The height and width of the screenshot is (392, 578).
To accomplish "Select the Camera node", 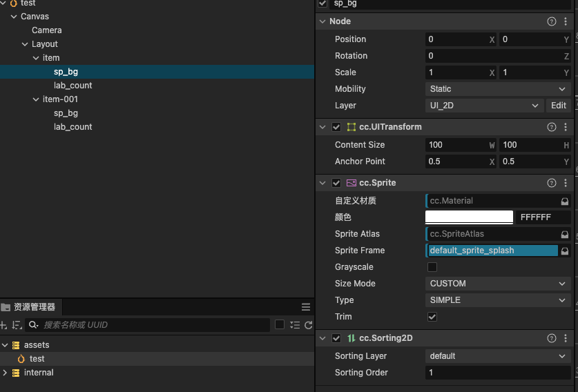I will coord(47,30).
